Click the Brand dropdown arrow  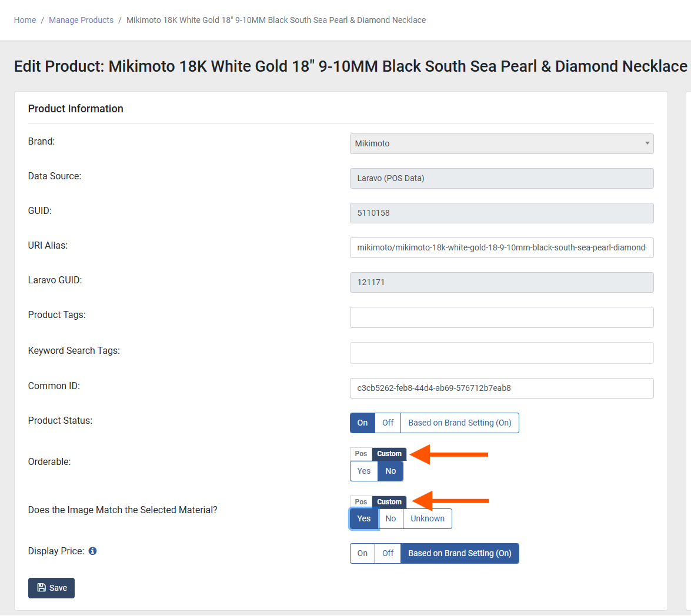(x=647, y=143)
